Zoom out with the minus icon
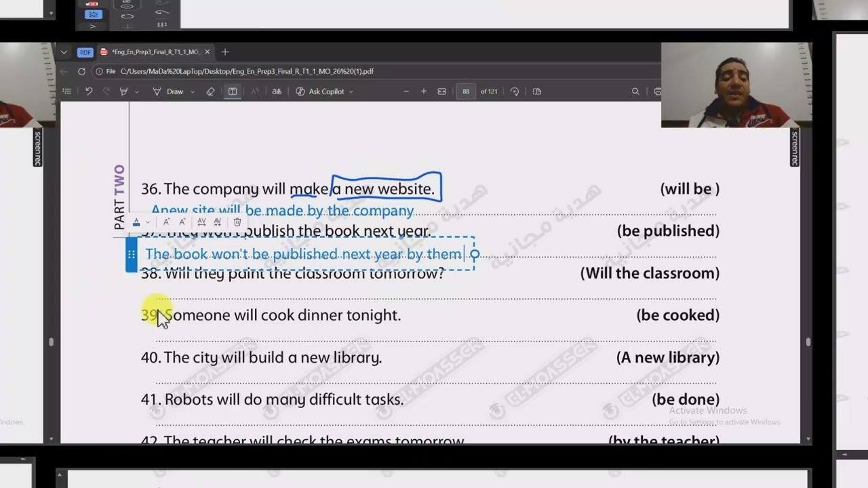This screenshot has width=868, height=488. [406, 91]
